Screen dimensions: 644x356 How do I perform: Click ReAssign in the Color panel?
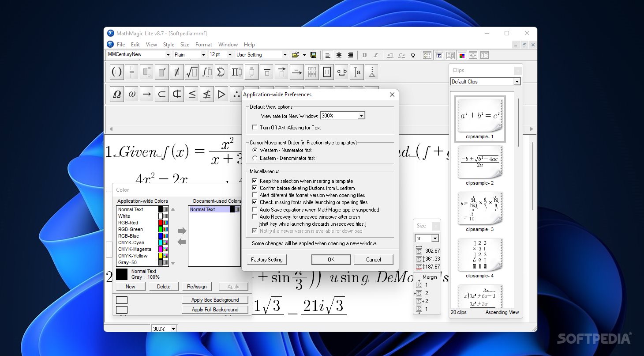(197, 286)
